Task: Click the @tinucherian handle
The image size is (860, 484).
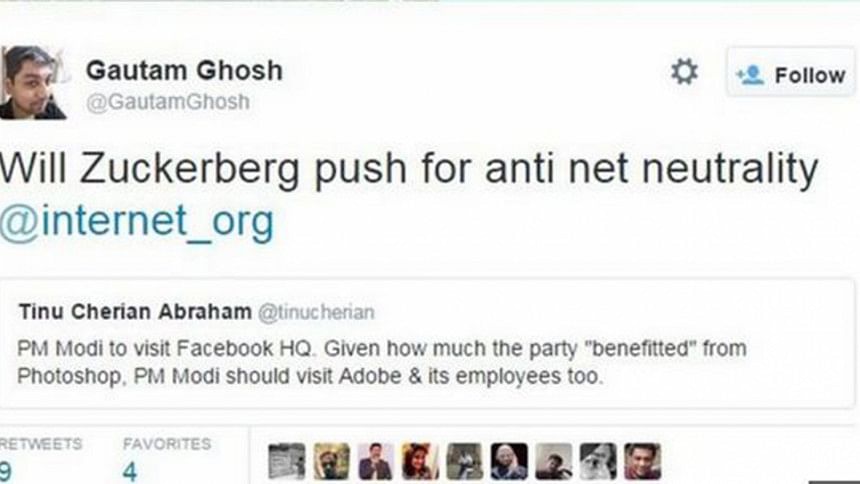Action: (317, 313)
